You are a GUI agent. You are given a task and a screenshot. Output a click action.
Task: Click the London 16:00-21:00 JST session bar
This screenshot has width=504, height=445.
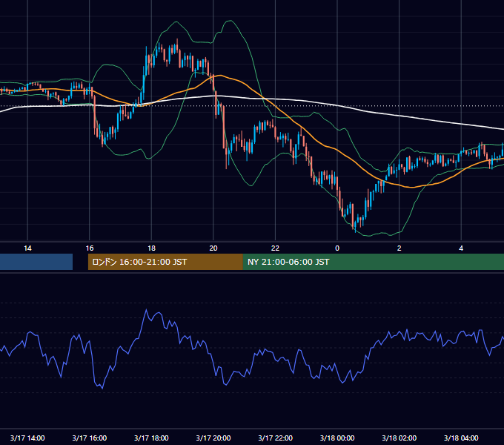tap(165, 262)
